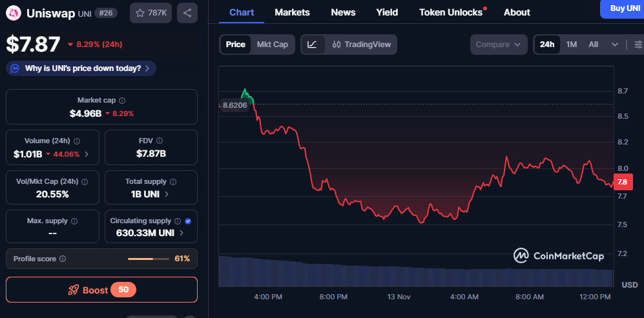Viewport: 644px width, 318px height.
Task: Toggle chart to Mkt Cap view
Action: point(272,45)
